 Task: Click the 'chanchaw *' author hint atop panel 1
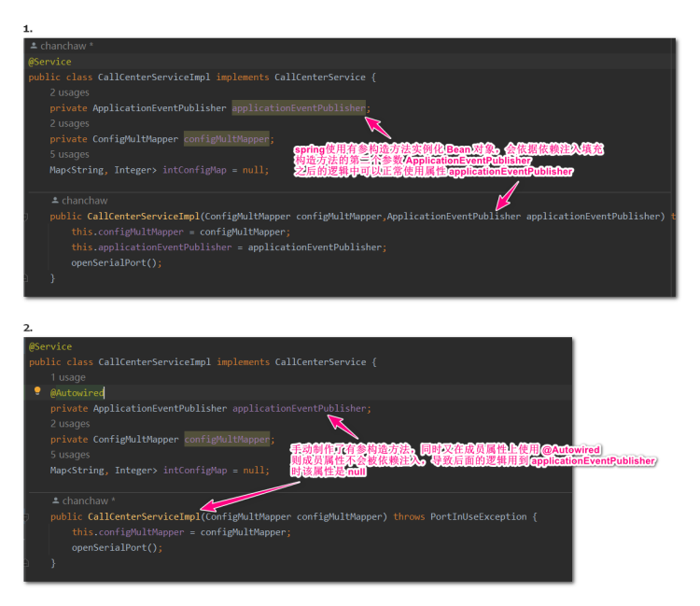66,46
